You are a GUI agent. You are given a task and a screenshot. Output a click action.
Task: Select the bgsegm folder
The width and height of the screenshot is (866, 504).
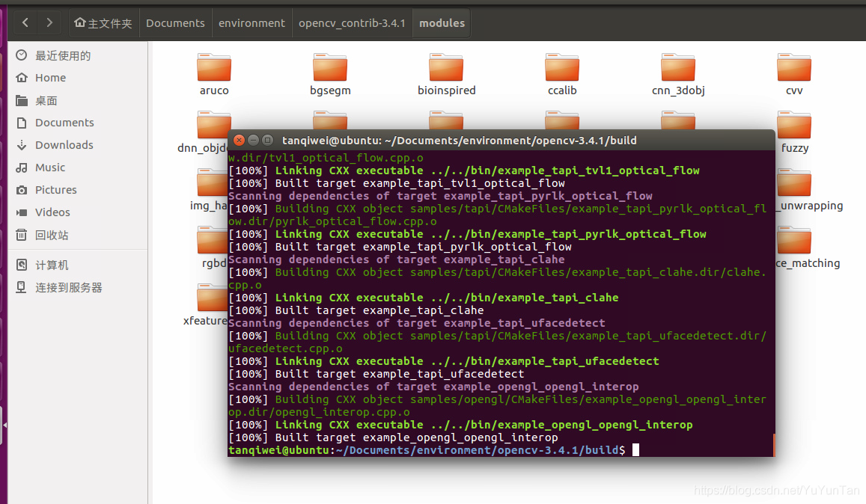(330, 74)
